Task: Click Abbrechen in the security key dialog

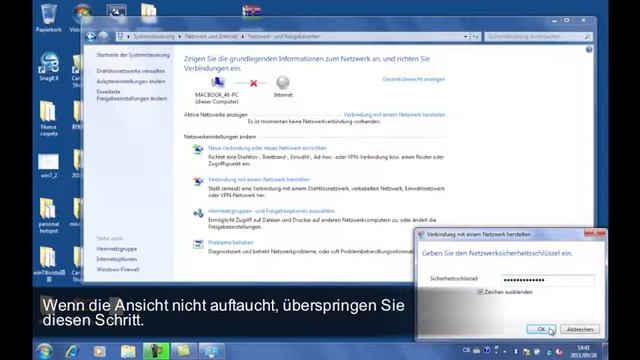Action: [x=580, y=329]
